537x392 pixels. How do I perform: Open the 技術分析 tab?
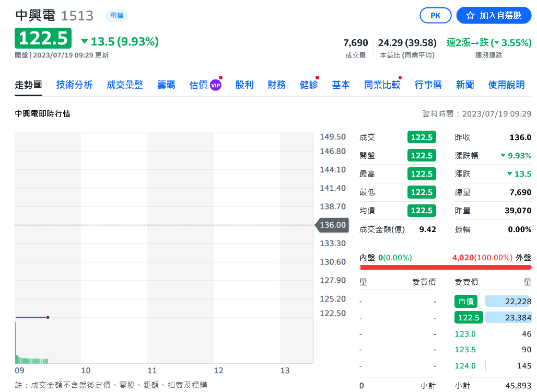tap(74, 85)
